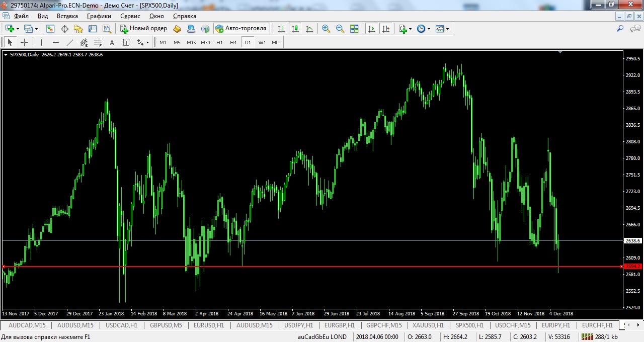Switch to the GBPCHF,M15 chart tab
This screenshot has width=644, height=342.
pyautogui.click(x=384, y=325)
